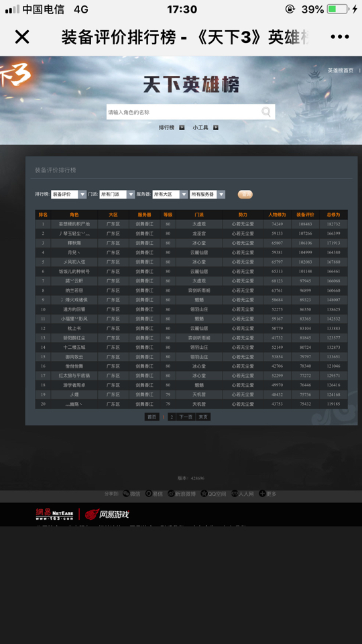Viewport: 362px width, 644px height.
Task: Click the orange query button
Action: pos(245,195)
